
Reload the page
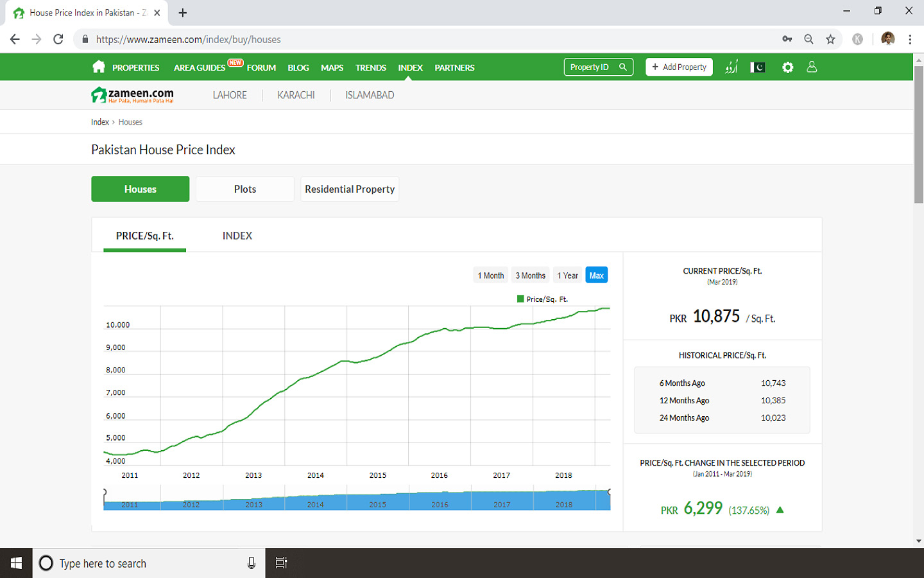[x=58, y=39]
